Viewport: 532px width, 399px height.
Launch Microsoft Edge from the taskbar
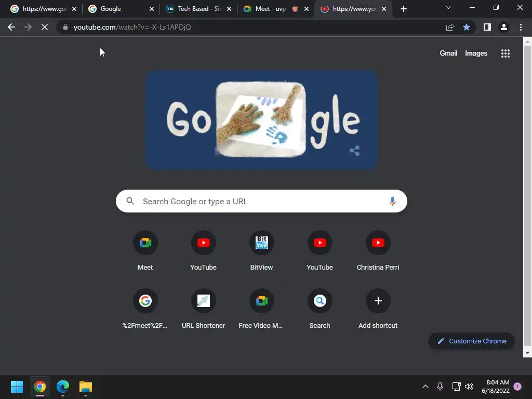tap(63, 387)
